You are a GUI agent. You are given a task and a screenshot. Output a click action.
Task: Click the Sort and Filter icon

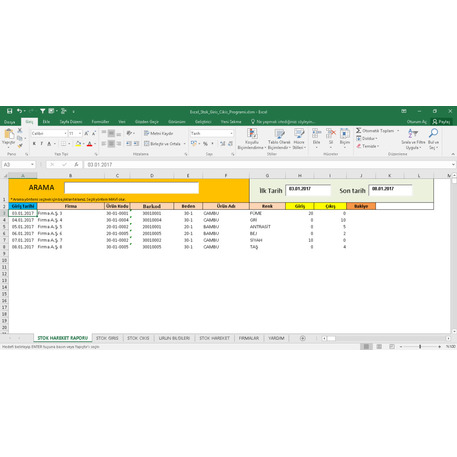(x=413, y=134)
